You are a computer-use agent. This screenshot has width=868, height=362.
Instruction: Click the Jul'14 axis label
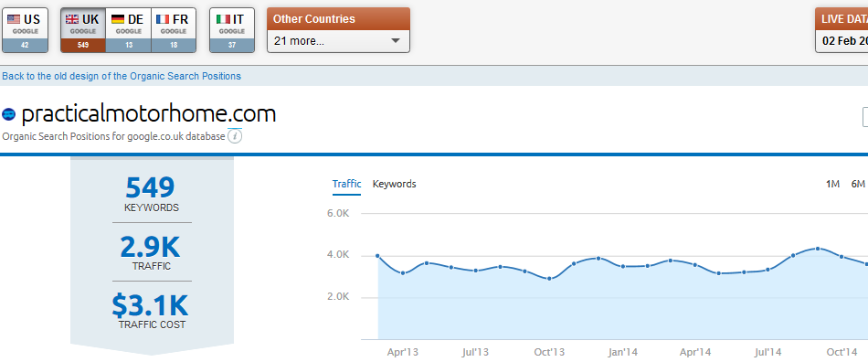click(767, 352)
